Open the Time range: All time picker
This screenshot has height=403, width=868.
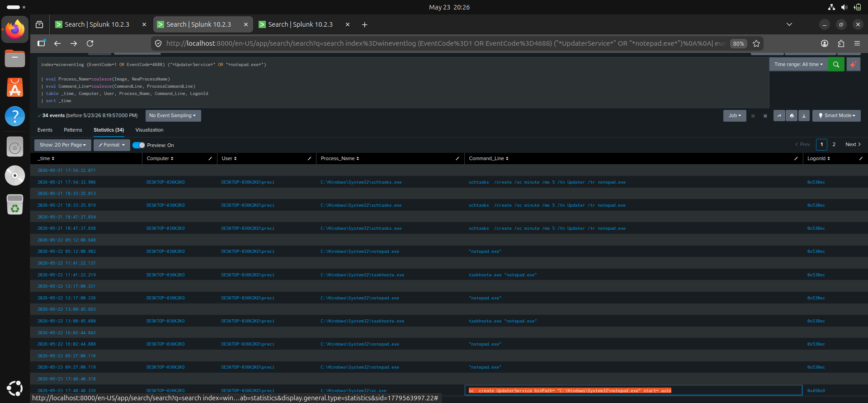coord(798,64)
